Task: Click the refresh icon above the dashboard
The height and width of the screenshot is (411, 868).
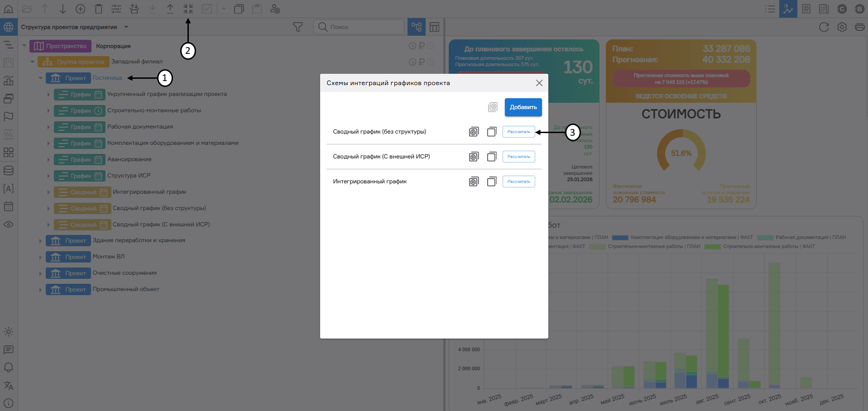Action: click(824, 27)
